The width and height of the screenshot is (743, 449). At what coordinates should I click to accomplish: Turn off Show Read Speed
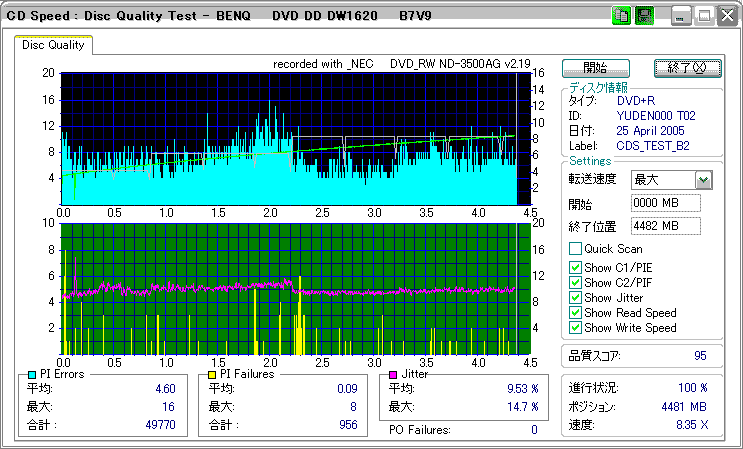pos(575,312)
